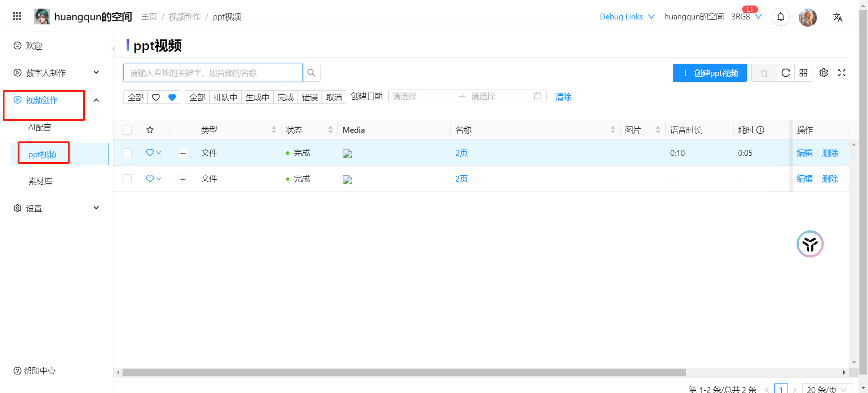Click the 创建ppt视频 button
Image resolution: width=868 pixels, height=393 pixels.
point(709,73)
